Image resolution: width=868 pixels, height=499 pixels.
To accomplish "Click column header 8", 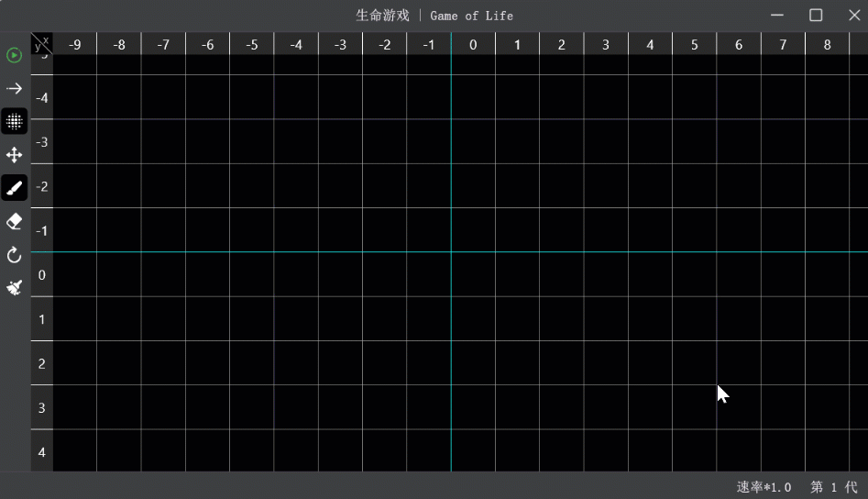I will pyautogui.click(x=827, y=44).
